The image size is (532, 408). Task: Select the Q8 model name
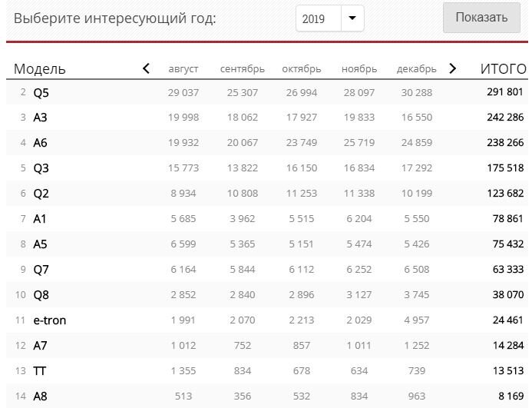coord(41,295)
